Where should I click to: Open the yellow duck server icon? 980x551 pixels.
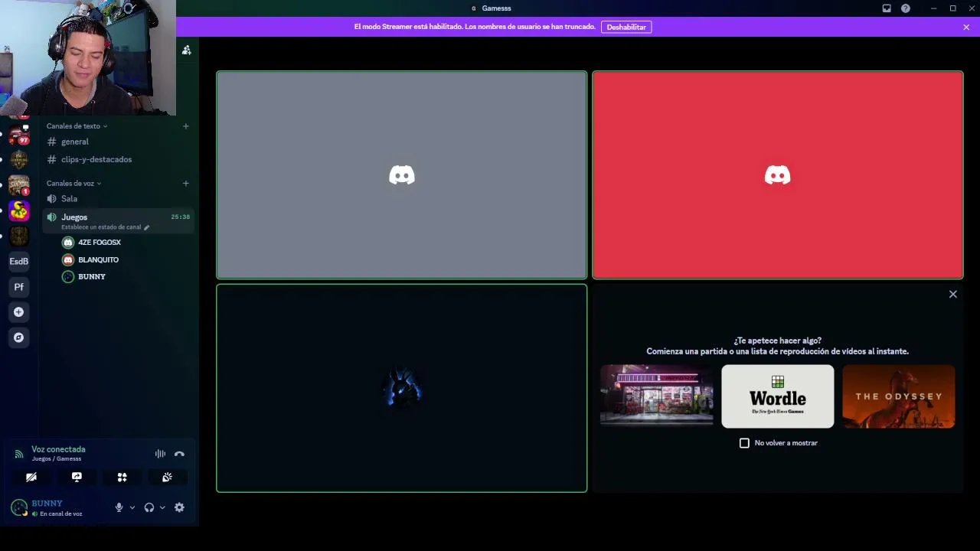click(19, 210)
